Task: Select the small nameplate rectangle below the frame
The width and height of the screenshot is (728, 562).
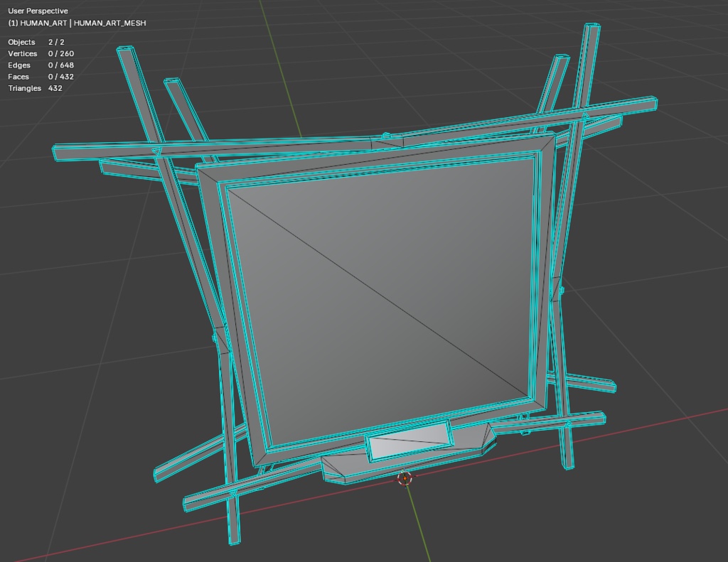Action: (409, 441)
